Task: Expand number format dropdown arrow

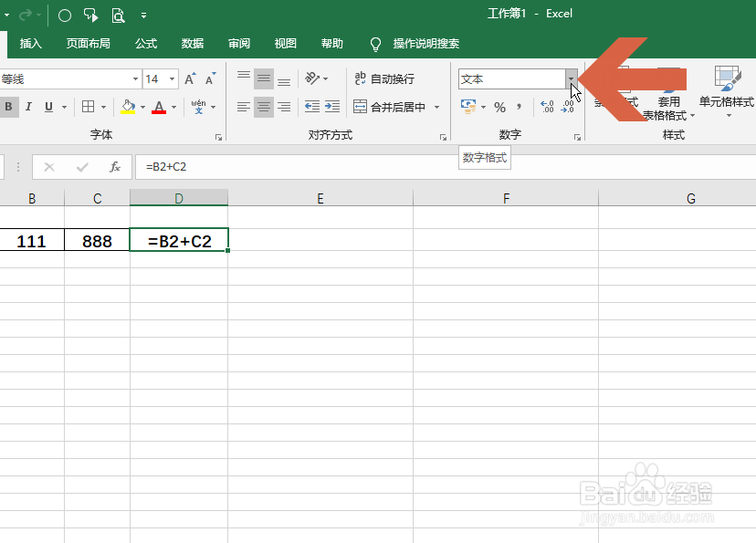Action: (572, 79)
